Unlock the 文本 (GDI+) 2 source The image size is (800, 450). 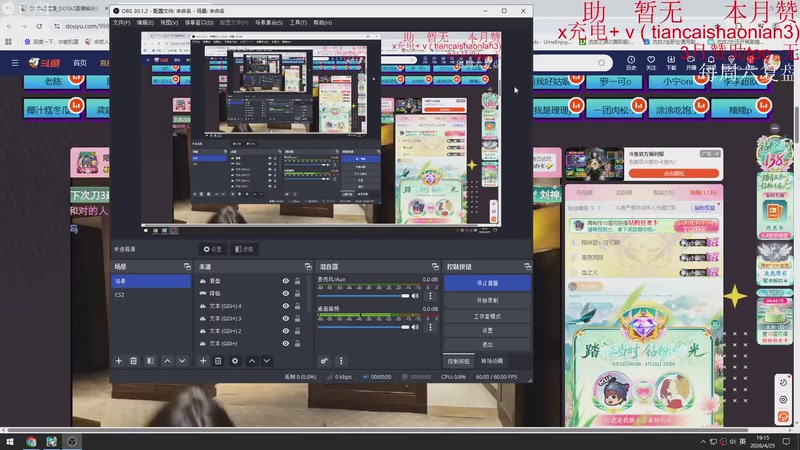coord(297,331)
